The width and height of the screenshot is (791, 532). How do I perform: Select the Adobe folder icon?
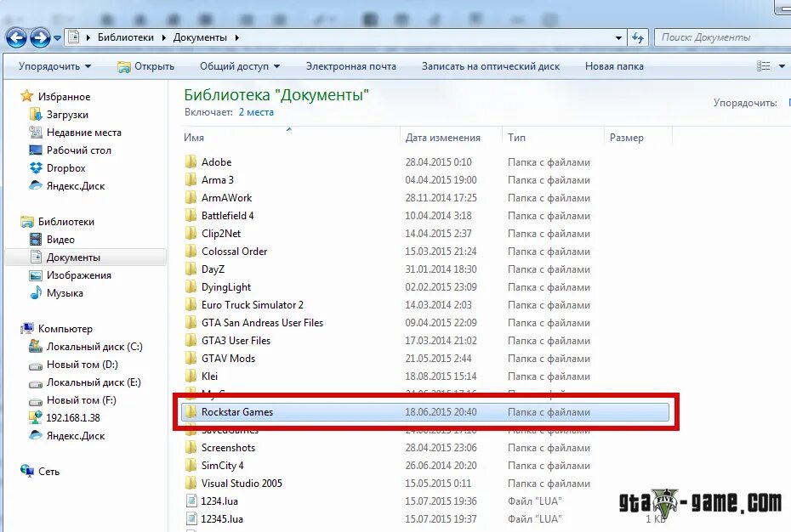coord(191,161)
